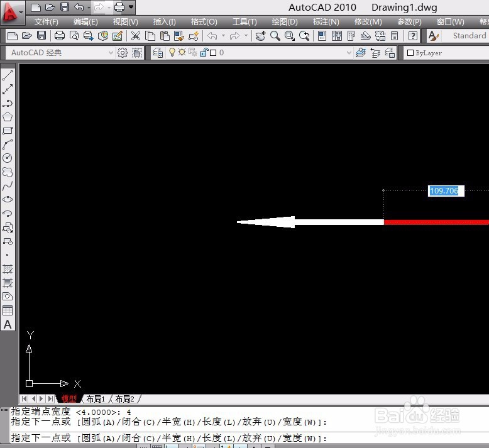Switch to the 布局1 layout tab
The width and height of the screenshot is (489, 448).
96,399
